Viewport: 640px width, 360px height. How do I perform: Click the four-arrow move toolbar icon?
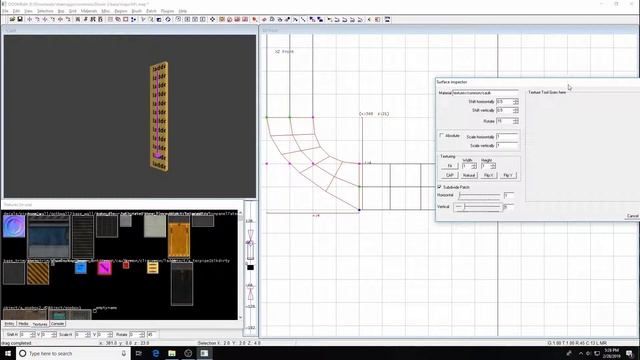pos(212,19)
